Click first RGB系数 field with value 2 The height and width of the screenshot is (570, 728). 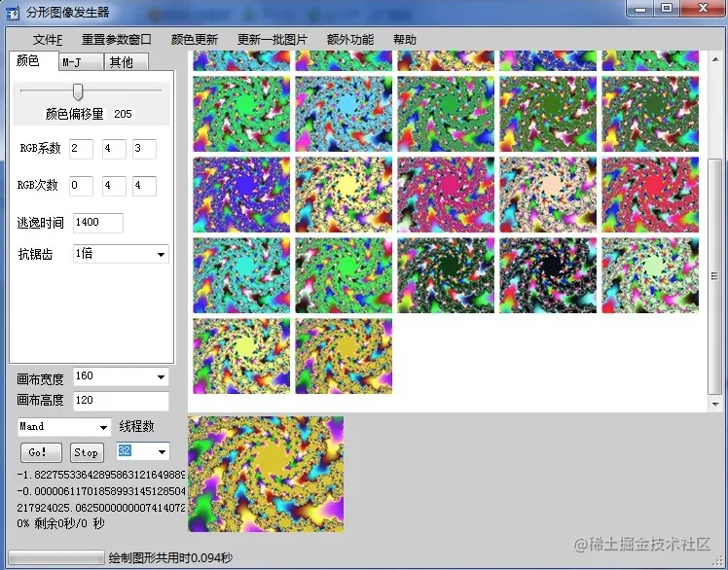tap(81, 149)
